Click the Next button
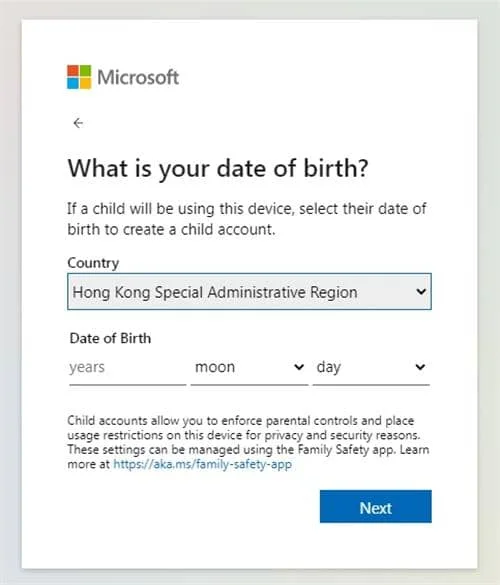 (x=375, y=506)
